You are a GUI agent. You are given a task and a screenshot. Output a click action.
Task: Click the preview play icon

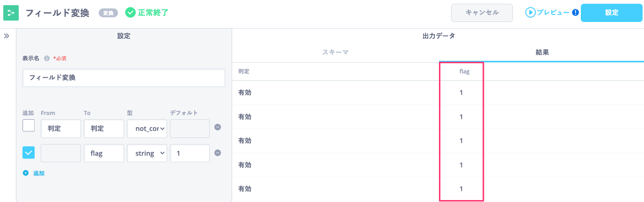tap(530, 13)
